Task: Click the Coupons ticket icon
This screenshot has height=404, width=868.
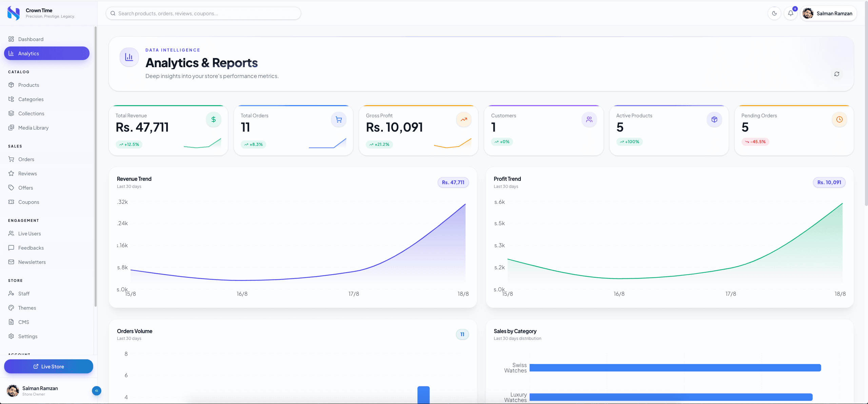Action: 11,202
